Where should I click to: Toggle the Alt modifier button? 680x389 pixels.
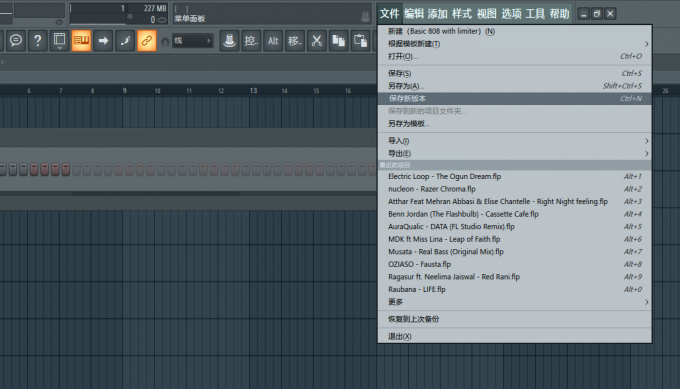pos(273,41)
